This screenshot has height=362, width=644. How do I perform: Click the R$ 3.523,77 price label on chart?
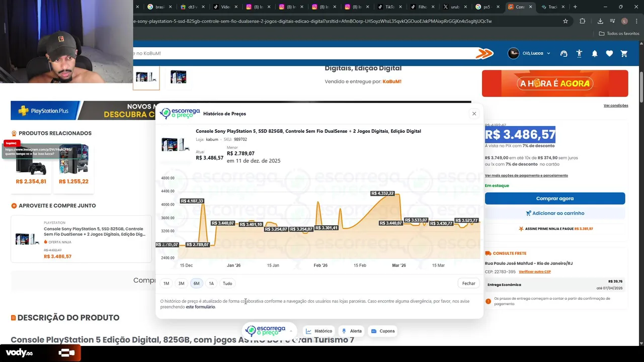pyautogui.click(x=466, y=221)
